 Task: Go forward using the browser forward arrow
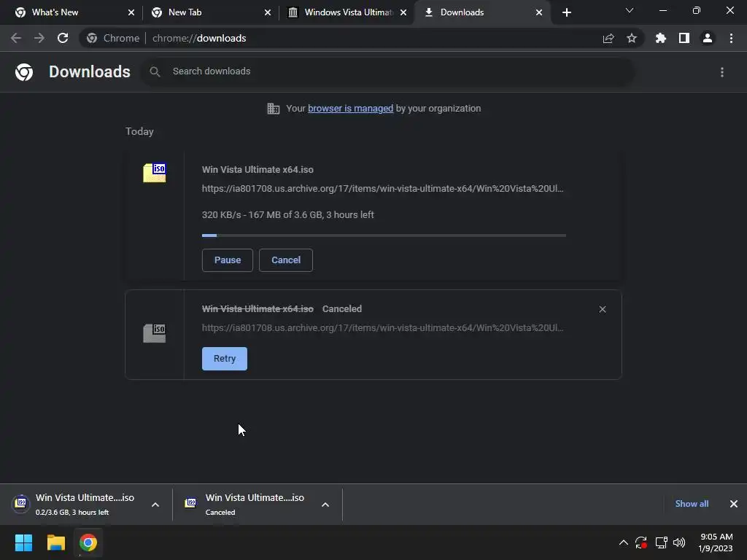pyautogui.click(x=39, y=38)
